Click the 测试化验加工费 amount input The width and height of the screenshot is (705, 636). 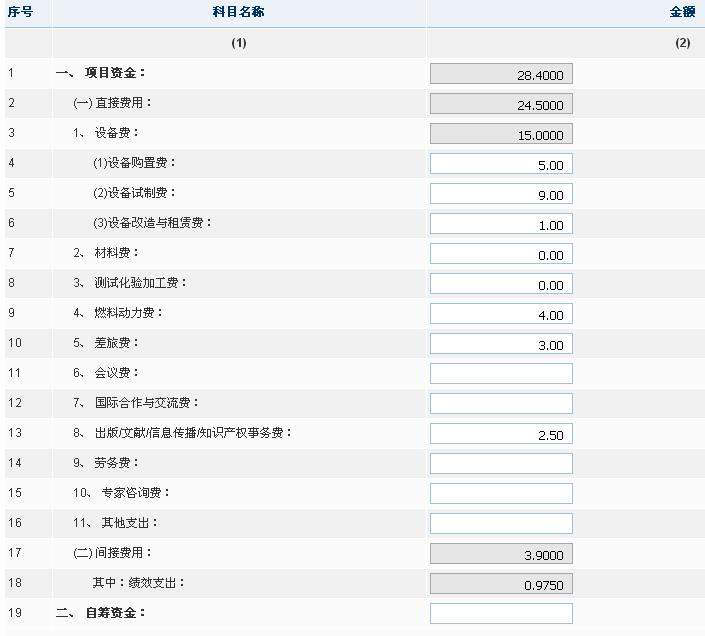coord(501,284)
